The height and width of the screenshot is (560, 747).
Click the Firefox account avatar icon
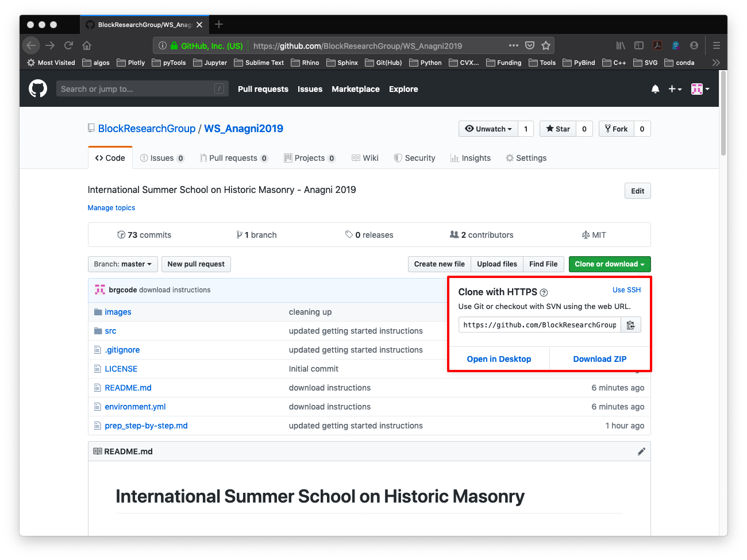point(694,45)
